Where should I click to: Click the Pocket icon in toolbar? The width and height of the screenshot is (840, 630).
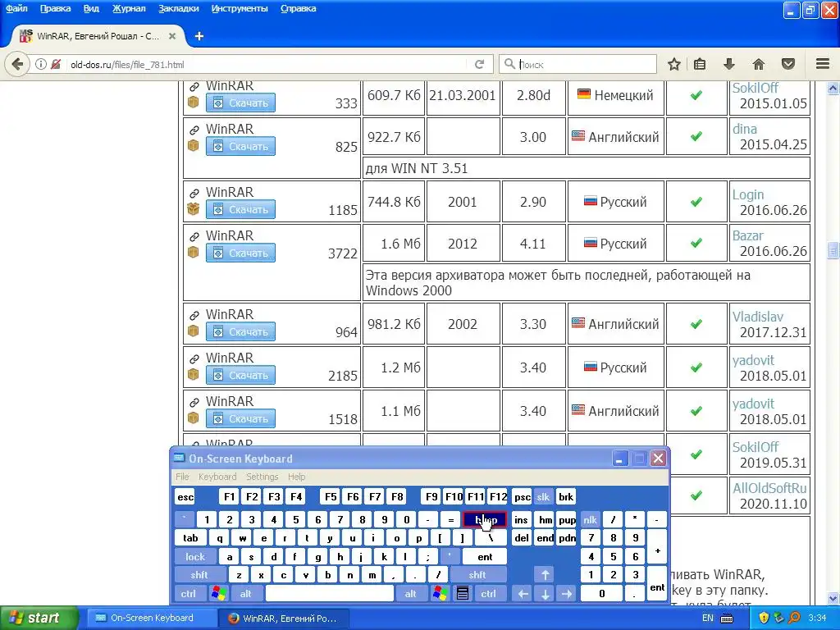pos(788,64)
